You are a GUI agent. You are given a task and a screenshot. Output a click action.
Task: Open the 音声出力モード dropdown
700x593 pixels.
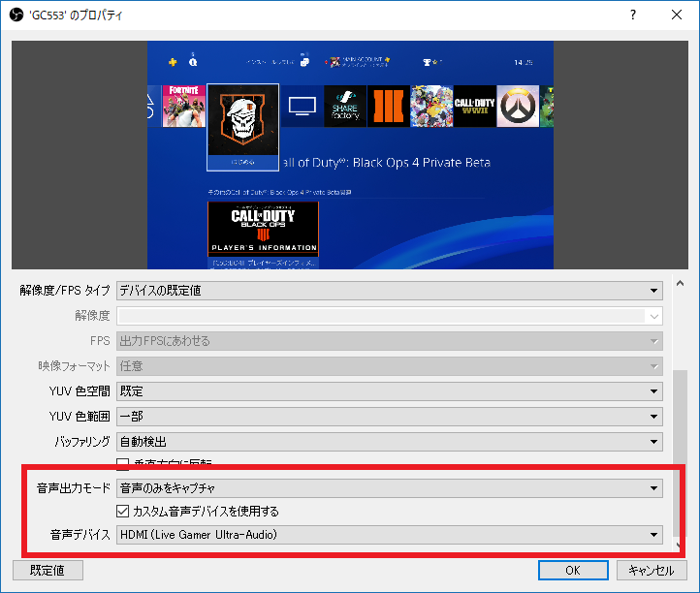click(x=390, y=488)
